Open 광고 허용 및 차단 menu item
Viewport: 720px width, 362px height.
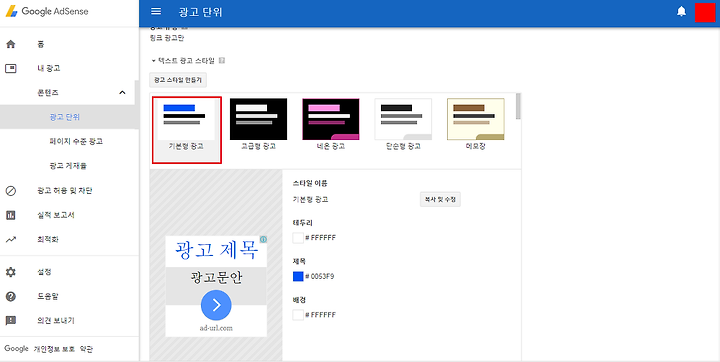[x=65, y=191]
